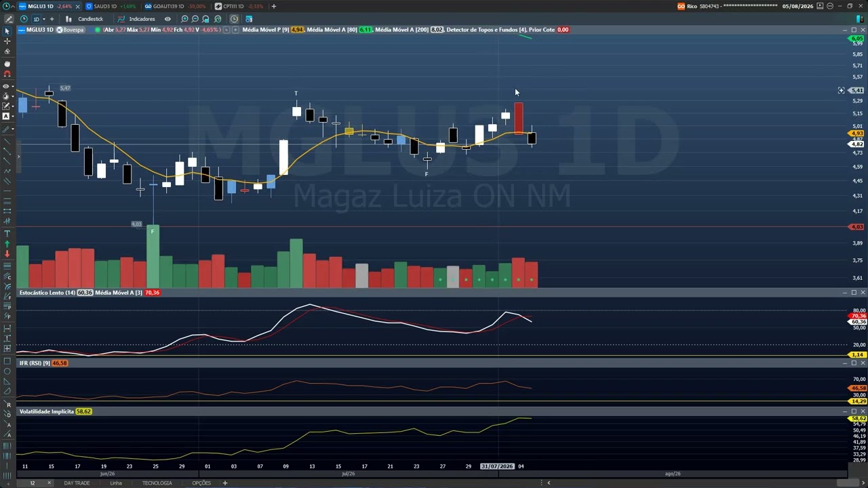The width and height of the screenshot is (868, 488).
Task: Open the OPÇÕES workspace tab
Action: click(201, 483)
